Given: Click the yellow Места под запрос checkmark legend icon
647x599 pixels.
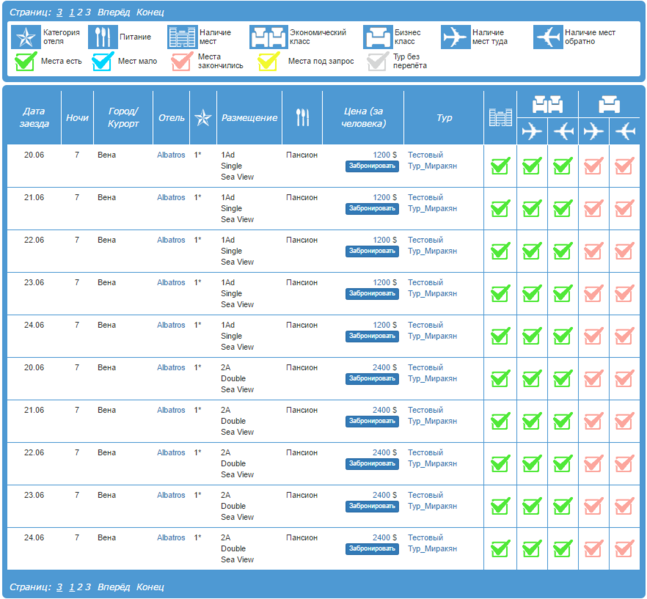Looking at the screenshot, I should point(268,62).
